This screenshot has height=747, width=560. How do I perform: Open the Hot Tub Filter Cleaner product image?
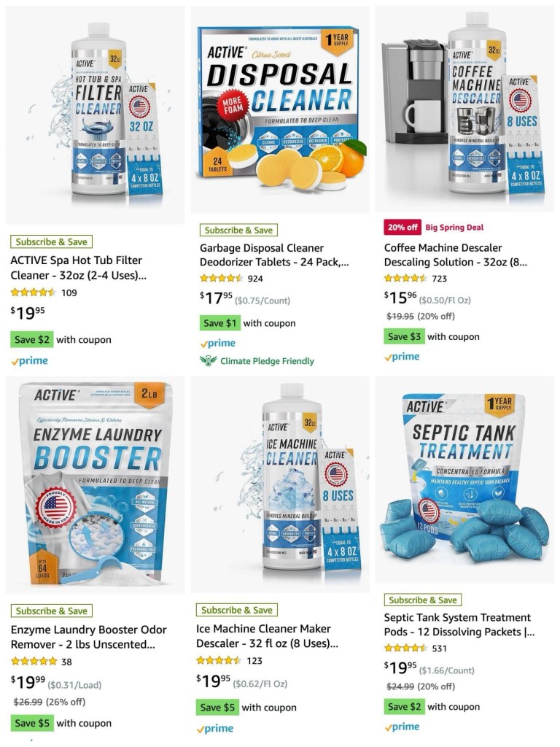point(95,115)
